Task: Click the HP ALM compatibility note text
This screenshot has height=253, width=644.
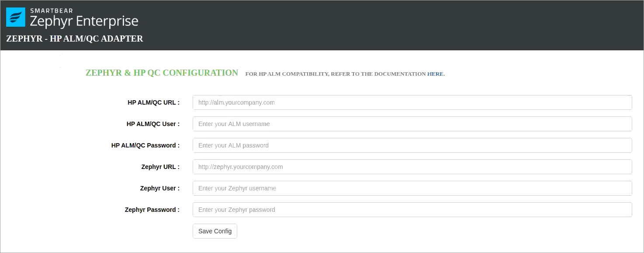Action: click(x=335, y=74)
